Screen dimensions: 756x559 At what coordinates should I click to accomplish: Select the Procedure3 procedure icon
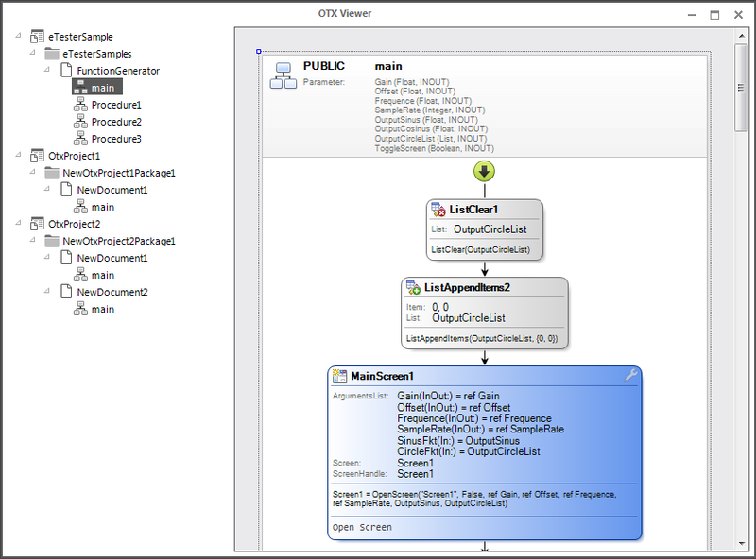coord(80,139)
